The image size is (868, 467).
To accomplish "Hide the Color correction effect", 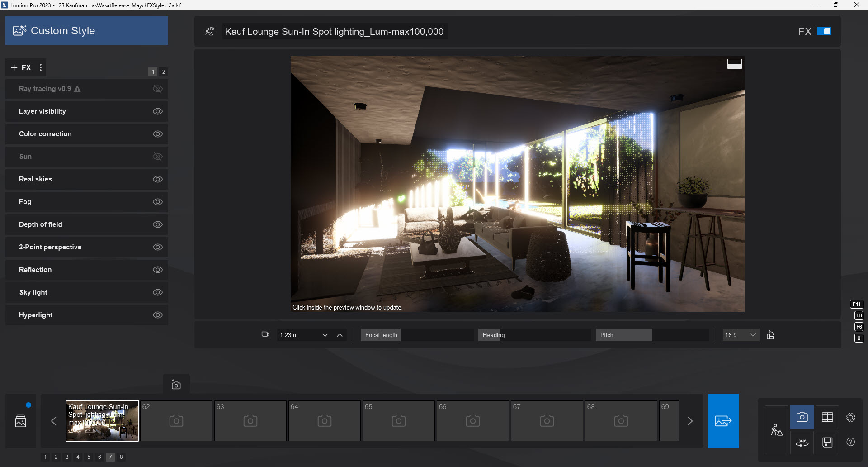I will point(157,134).
